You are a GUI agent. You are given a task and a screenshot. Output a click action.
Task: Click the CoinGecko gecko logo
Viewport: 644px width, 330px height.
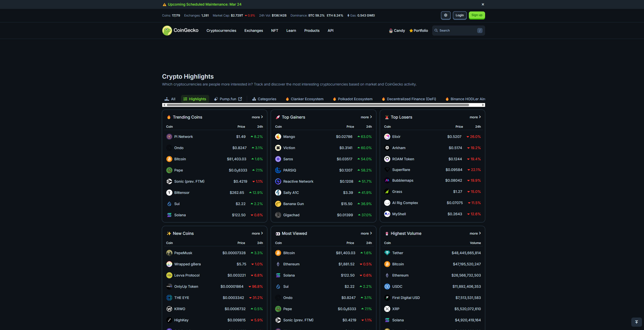click(167, 31)
